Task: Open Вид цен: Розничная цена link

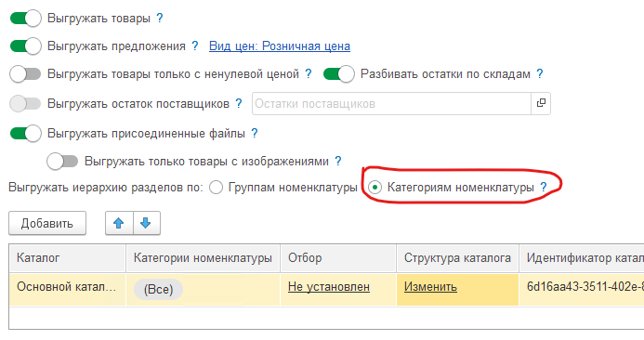Action: (280, 46)
